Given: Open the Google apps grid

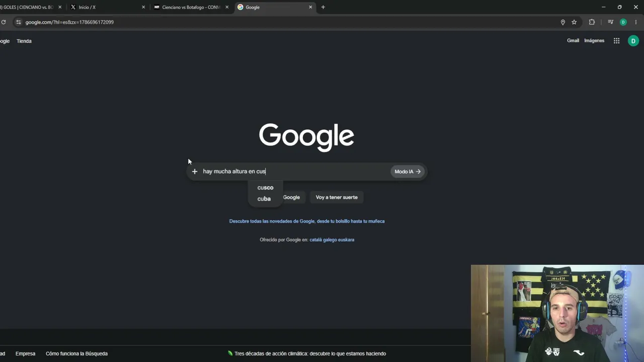Looking at the screenshot, I should point(616,41).
